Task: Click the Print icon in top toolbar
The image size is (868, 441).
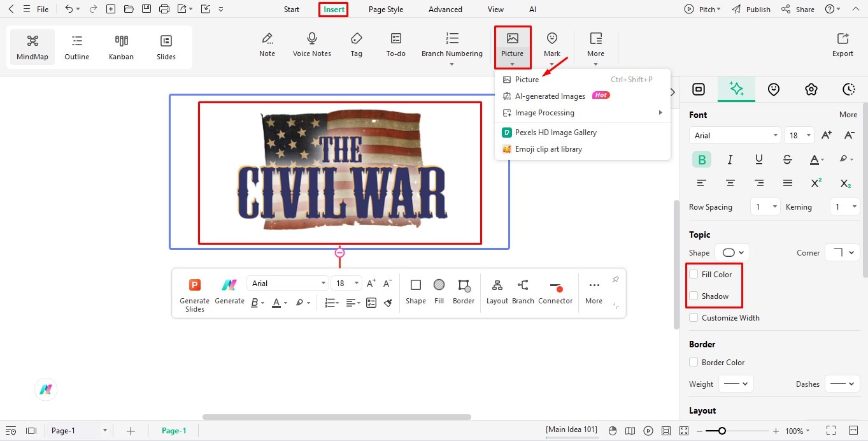Action: (x=164, y=9)
